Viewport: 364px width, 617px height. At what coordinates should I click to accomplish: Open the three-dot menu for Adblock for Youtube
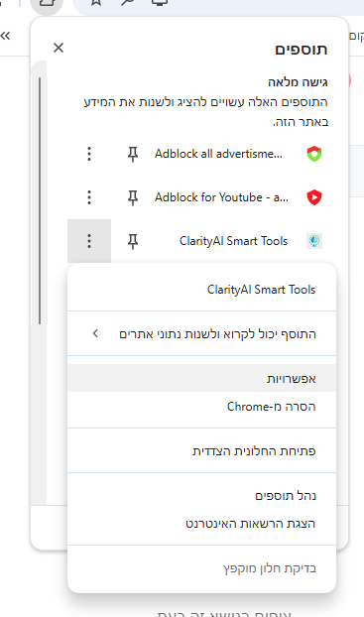pyautogui.click(x=89, y=197)
